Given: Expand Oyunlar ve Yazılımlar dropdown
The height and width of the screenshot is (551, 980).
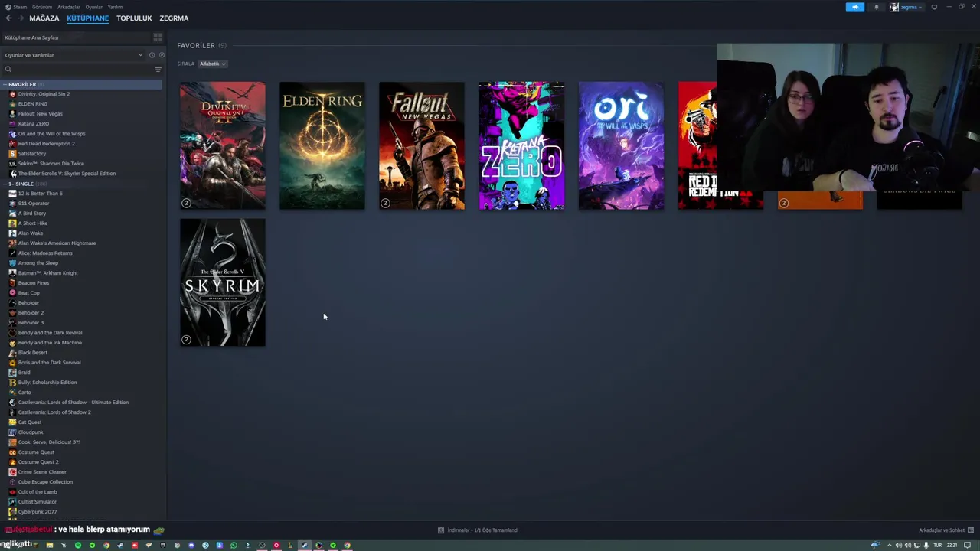Looking at the screenshot, I should 73,55.
